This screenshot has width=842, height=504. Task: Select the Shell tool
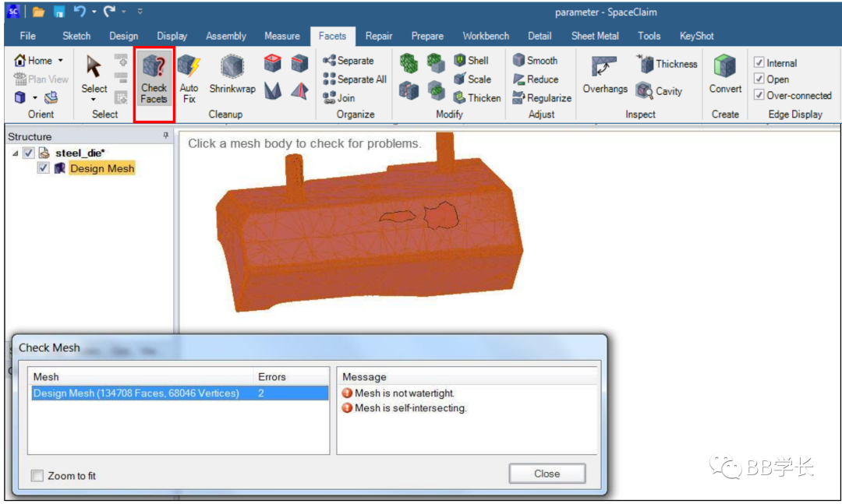point(471,61)
